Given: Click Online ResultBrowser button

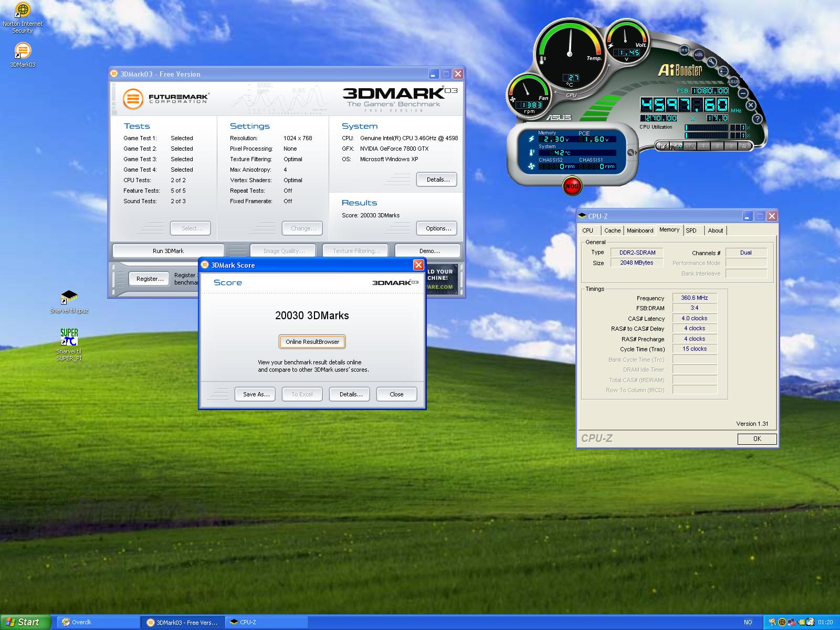Looking at the screenshot, I should pos(312,342).
